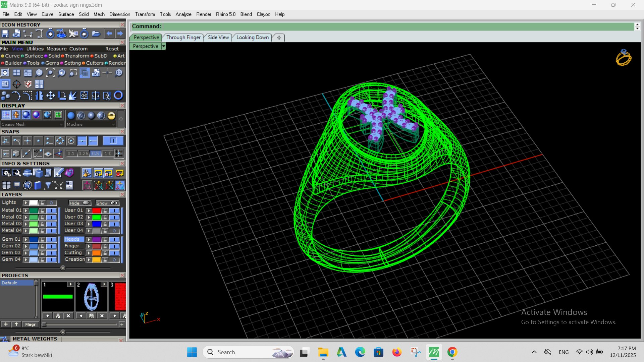The height and width of the screenshot is (362, 644).
Task: Click the selection filter funnel icon
Action: [48, 185]
